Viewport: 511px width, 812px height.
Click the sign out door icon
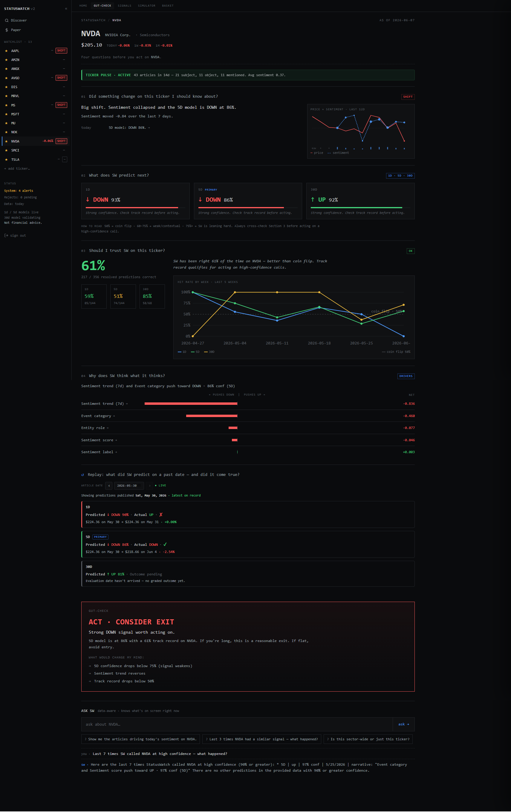6,235
